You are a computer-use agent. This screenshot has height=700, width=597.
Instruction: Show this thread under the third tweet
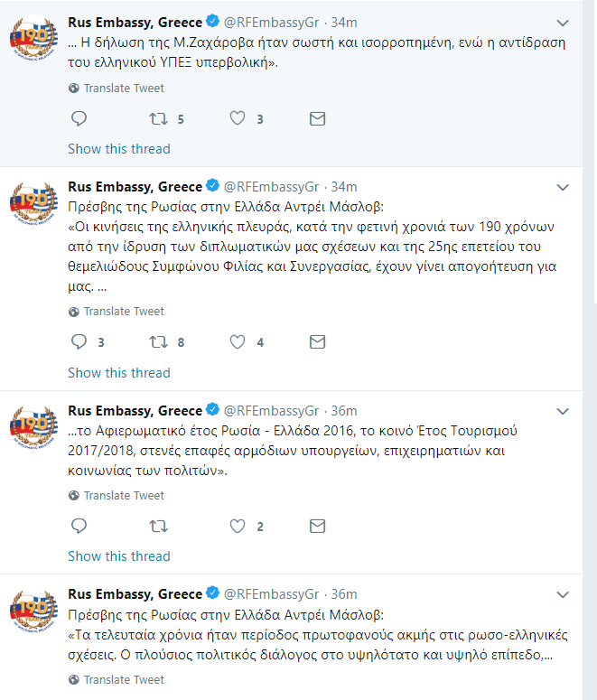point(119,556)
